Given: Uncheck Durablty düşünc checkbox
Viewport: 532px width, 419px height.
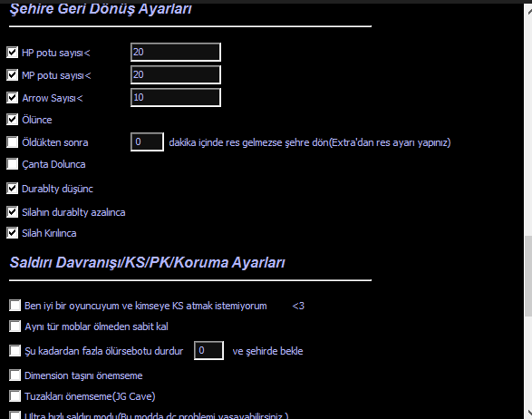Looking at the screenshot, I should [12, 188].
